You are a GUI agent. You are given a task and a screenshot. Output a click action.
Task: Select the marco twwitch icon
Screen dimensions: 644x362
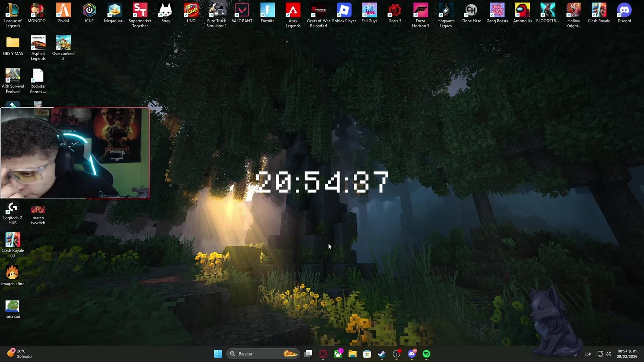38,214
